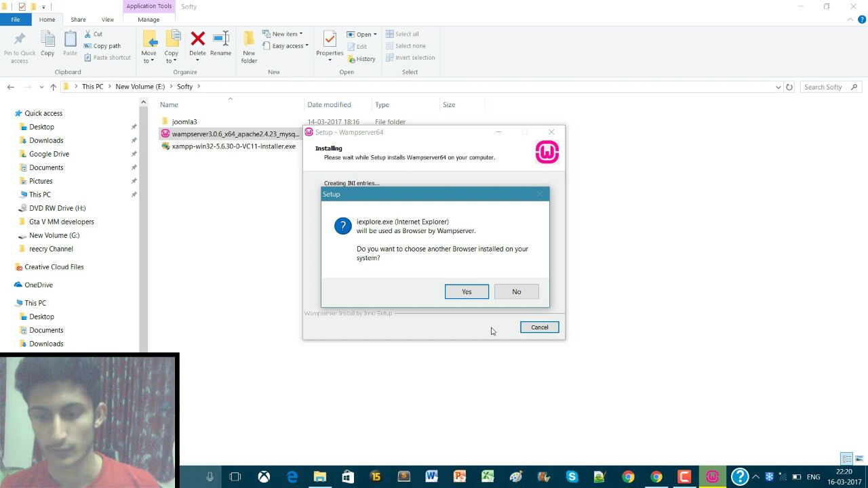Select the joomla3 folder
868x488 pixels.
(184, 122)
